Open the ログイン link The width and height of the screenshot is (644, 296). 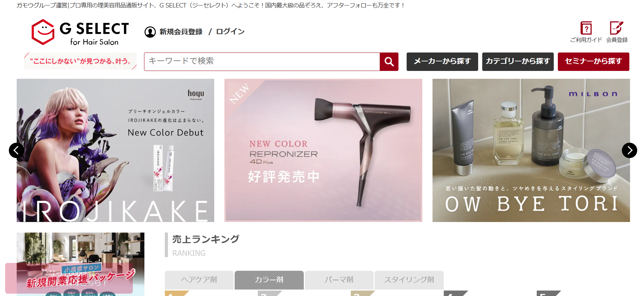[x=230, y=32]
